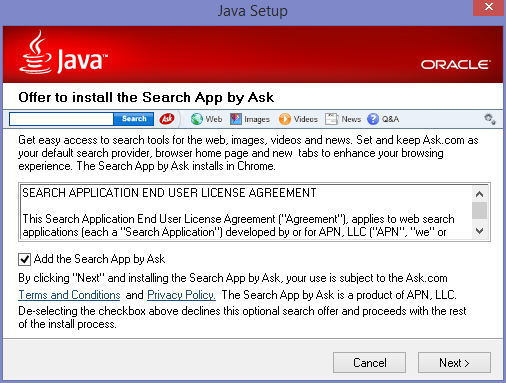Viewport: 506px width, 383px height.
Task: Click the Oracle logo in banner
Action: click(x=456, y=64)
